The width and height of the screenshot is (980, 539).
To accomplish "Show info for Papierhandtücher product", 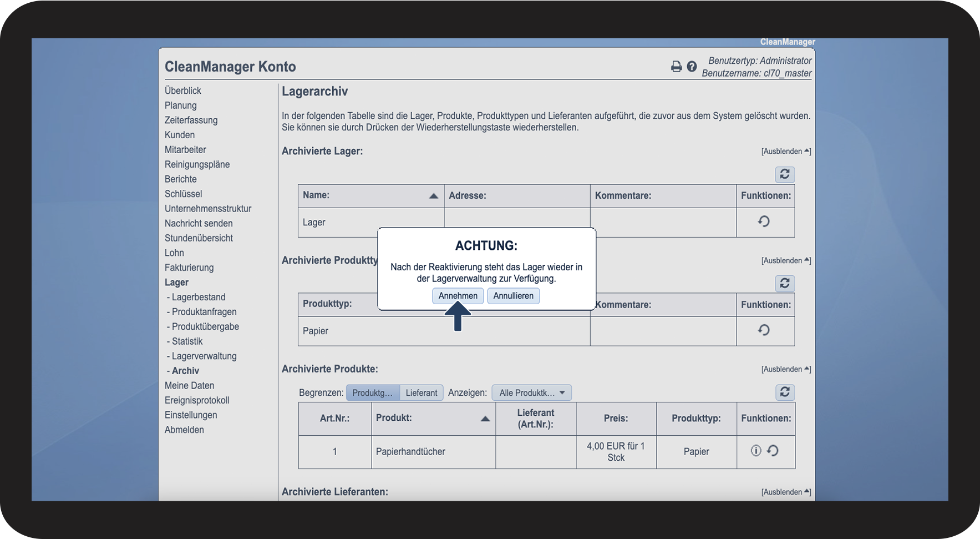I will pyautogui.click(x=756, y=451).
